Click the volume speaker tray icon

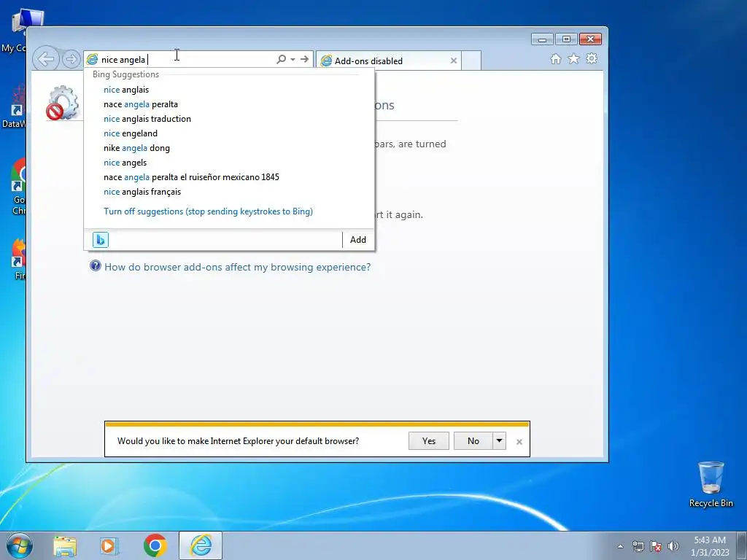point(673,546)
